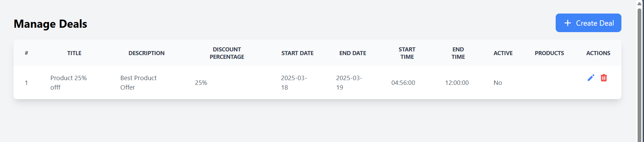Click the Title column header
644x142 pixels.
tap(74, 53)
